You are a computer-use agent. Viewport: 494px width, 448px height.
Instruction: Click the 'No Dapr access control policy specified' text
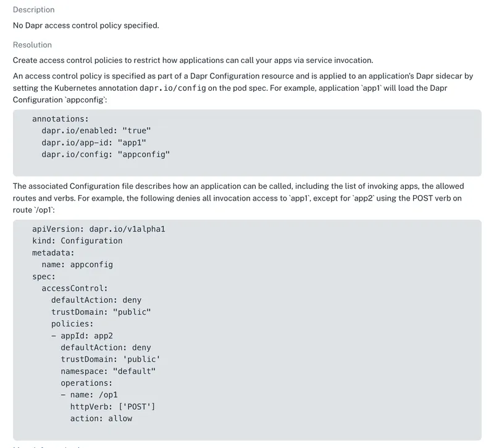86,25
